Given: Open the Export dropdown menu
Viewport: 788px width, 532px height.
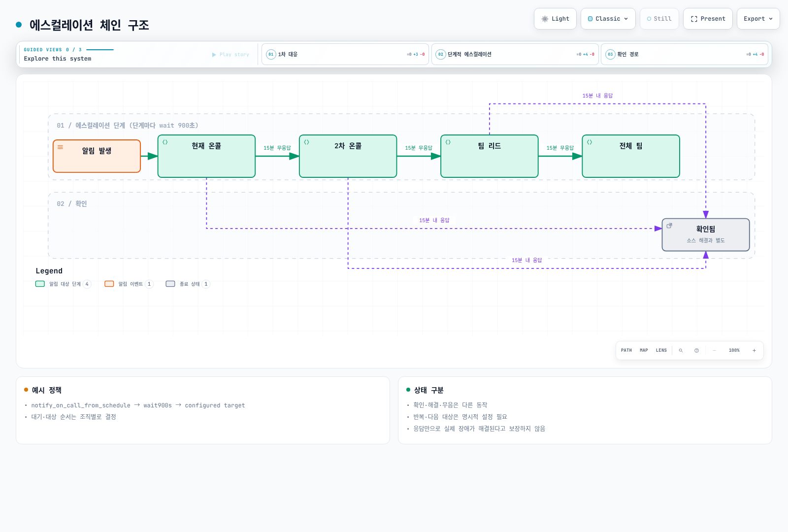Looking at the screenshot, I should [758, 19].
